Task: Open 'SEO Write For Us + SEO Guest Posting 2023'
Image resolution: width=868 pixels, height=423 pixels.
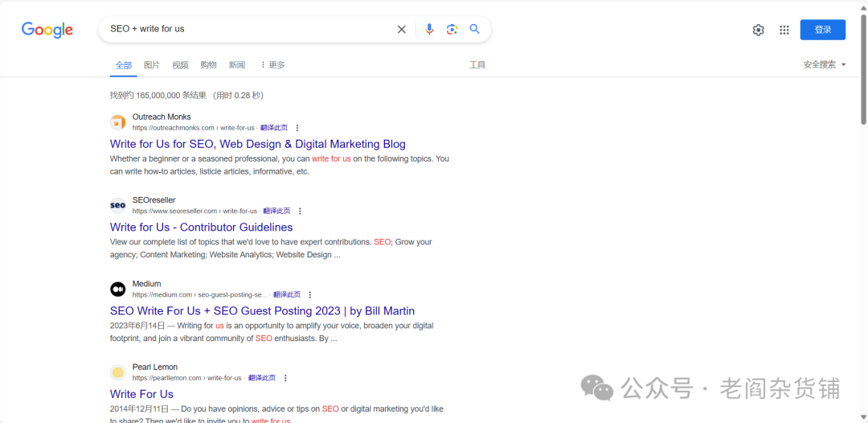Action: point(262,310)
